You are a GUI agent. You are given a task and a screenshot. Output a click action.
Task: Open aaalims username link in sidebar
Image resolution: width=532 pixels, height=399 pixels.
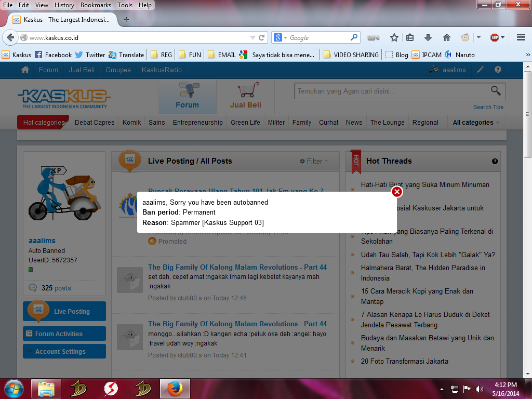(42, 241)
